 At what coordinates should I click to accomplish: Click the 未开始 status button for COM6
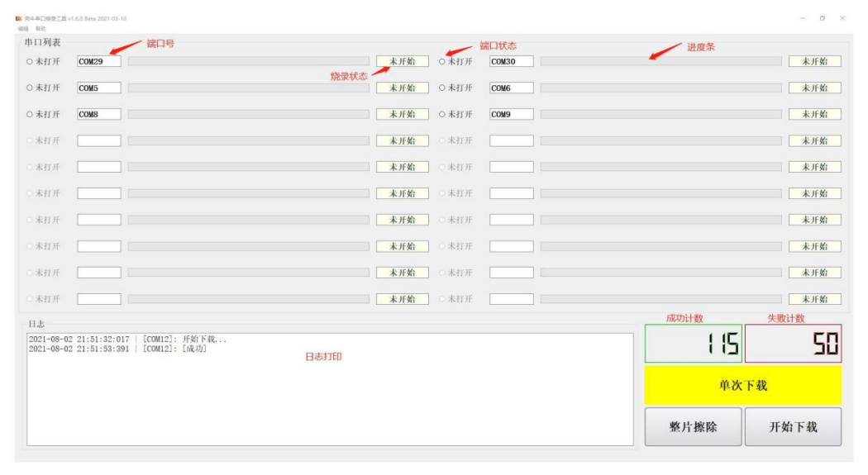point(815,88)
